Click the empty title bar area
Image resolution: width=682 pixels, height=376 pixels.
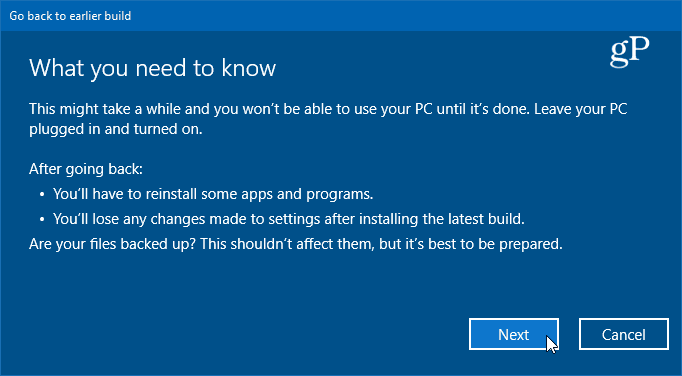tap(391, 16)
